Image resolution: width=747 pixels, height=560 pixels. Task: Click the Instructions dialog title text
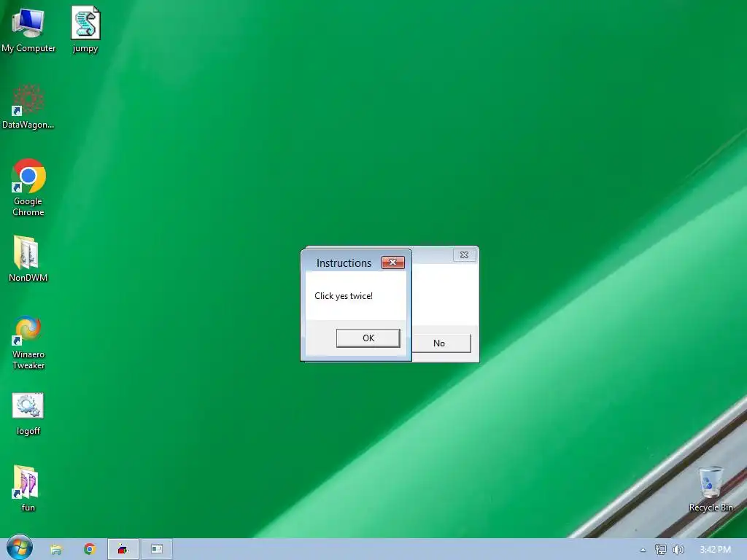click(344, 262)
